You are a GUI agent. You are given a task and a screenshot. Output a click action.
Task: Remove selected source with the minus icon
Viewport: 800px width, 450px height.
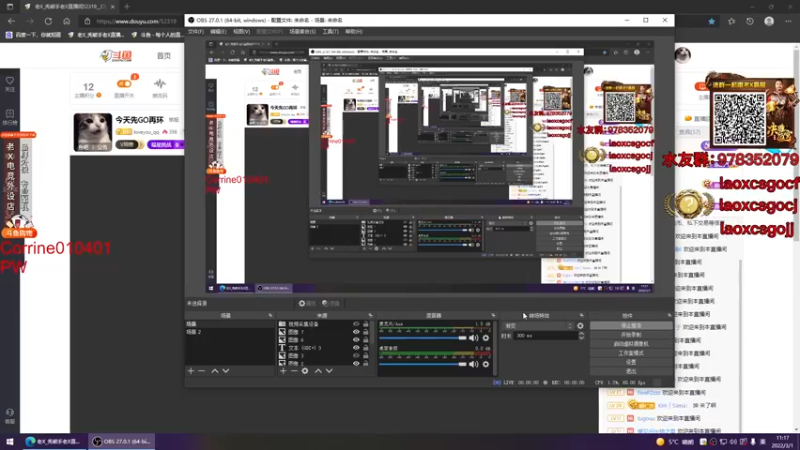point(294,371)
